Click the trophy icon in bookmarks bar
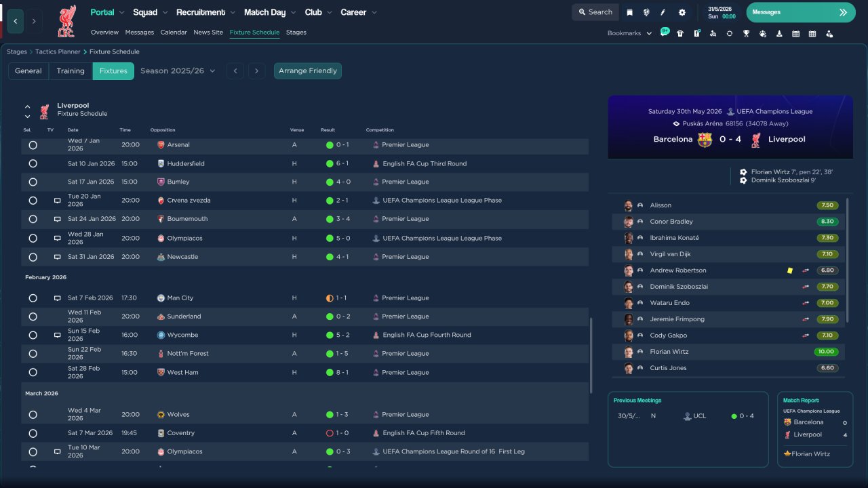The image size is (868, 488). tap(746, 33)
